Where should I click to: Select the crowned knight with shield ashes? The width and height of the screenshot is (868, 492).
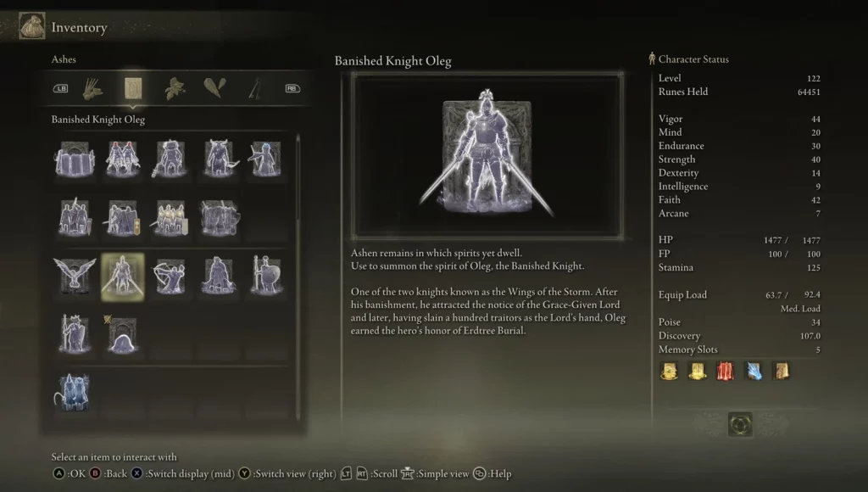tap(75, 335)
